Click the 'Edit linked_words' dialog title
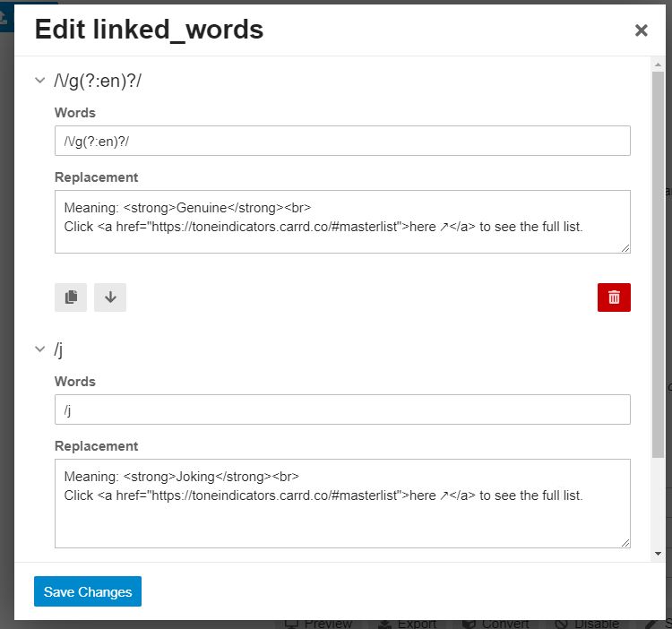The image size is (672, 629). pyautogui.click(x=149, y=30)
